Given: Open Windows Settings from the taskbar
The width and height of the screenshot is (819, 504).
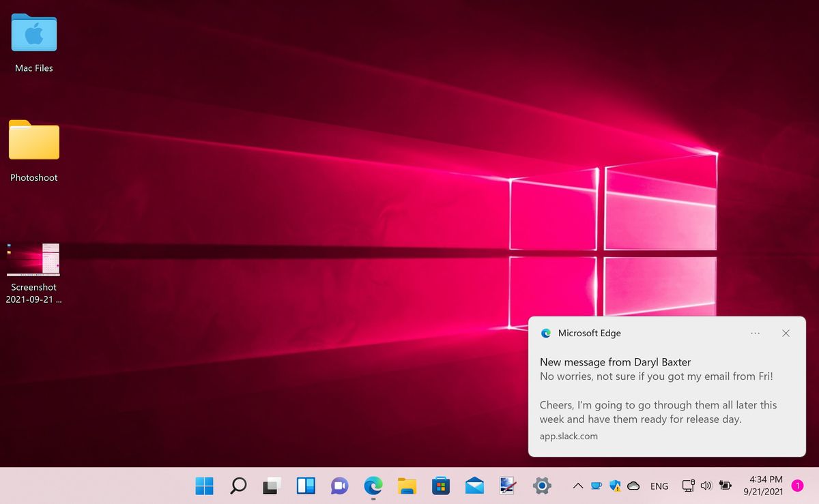Looking at the screenshot, I should pyautogui.click(x=541, y=486).
